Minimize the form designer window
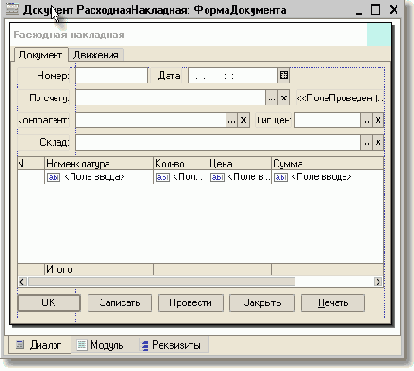The height and width of the screenshot is (371, 414). 359,12
